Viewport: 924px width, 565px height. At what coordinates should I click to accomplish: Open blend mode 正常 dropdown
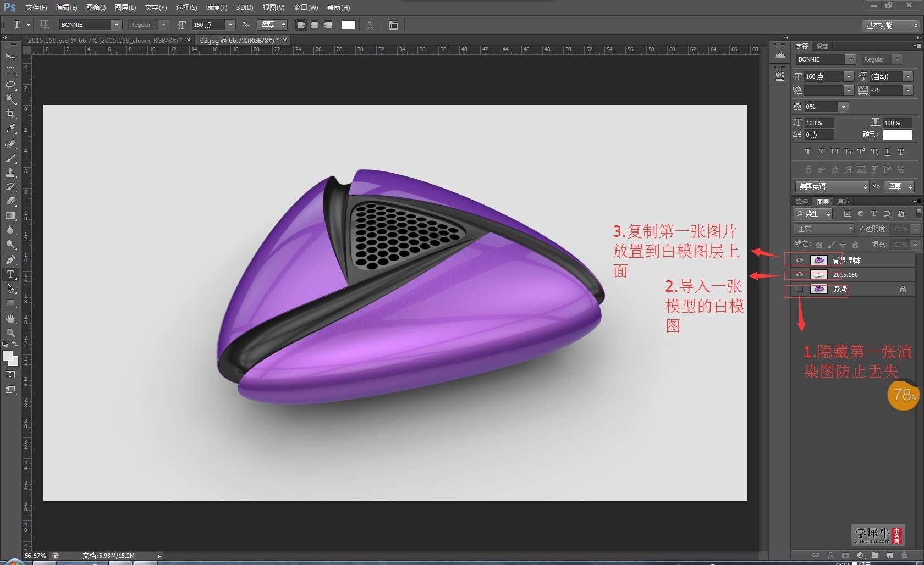point(824,229)
